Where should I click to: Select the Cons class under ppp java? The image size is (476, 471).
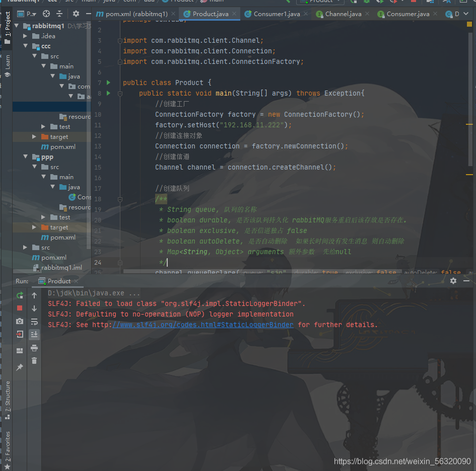[80, 197]
